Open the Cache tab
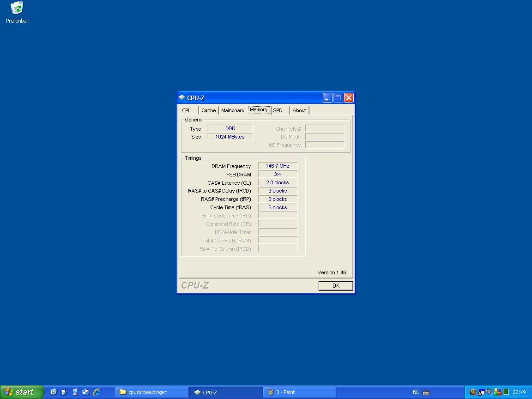The height and width of the screenshot is (399, 532). click(208, 110)
